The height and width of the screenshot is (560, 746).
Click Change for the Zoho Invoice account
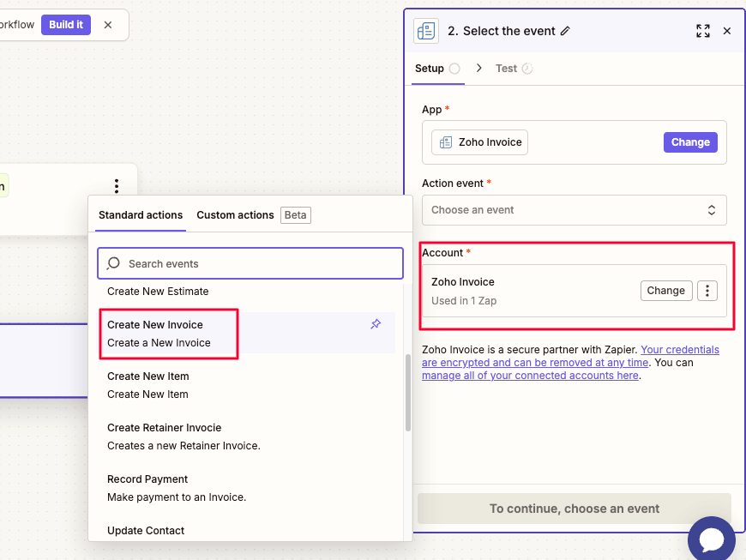666,290
